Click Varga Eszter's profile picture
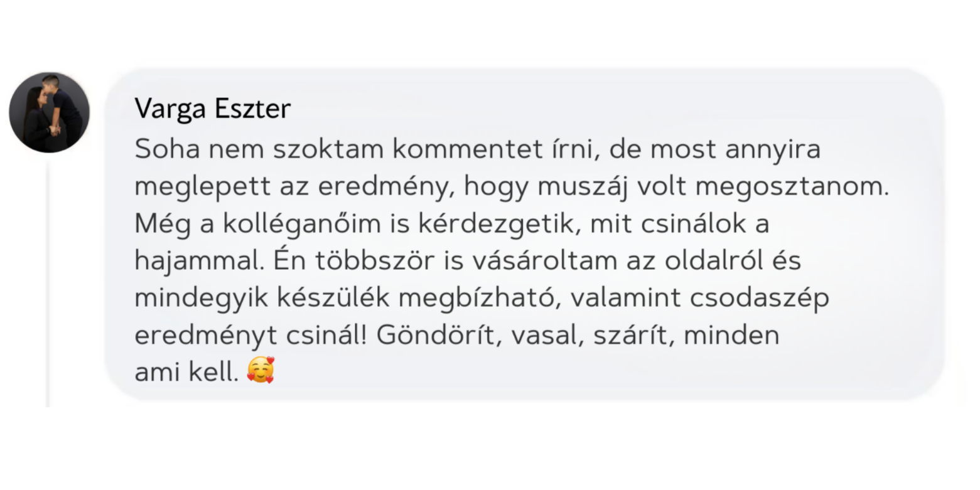Screen dimensions: 980x490 49,112
